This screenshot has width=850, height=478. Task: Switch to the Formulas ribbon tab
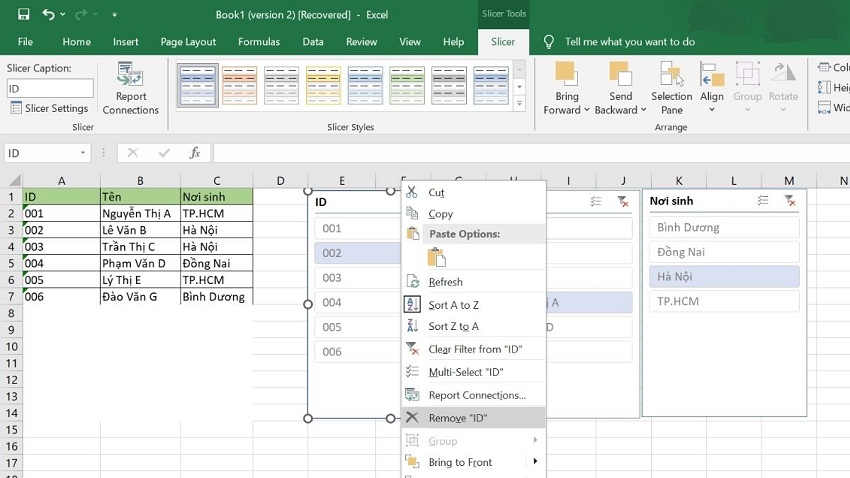click(258, 42)
